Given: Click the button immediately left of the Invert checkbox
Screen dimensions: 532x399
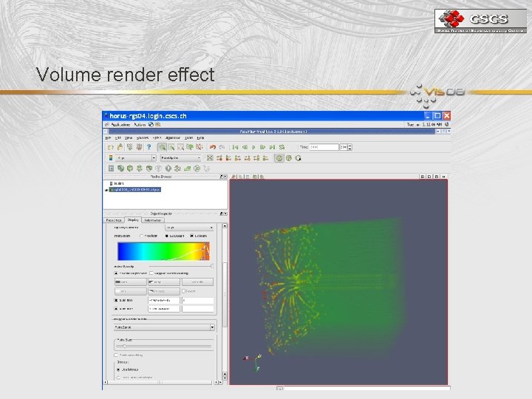Looking at the screenshot, I should [164, 291].
